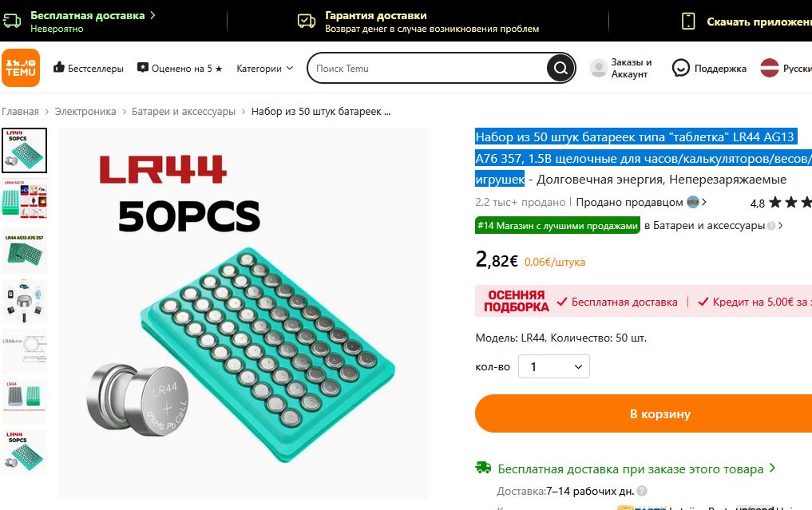Image resolution: width=812 pixels, height=510 pixels.
Task: Open Поддержка chat icon
Action: coord(680,68)
